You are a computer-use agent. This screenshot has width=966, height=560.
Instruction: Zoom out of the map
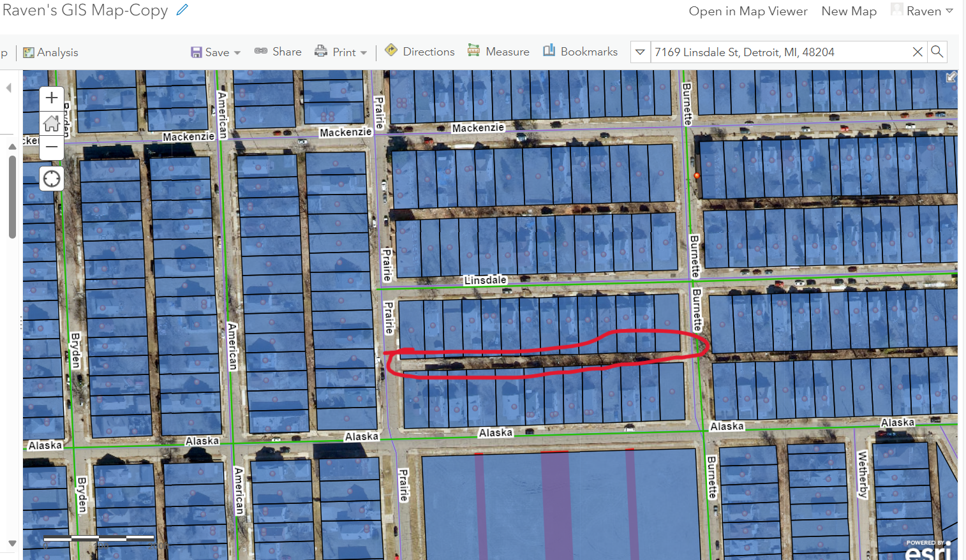(52, 147)
